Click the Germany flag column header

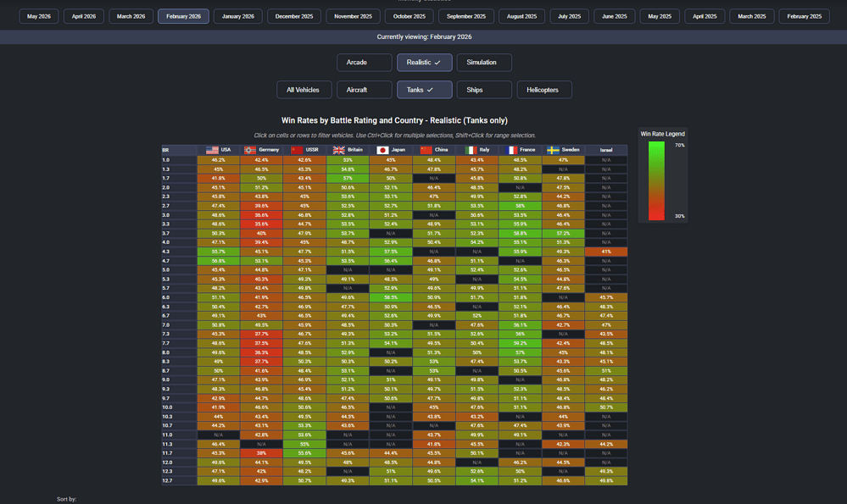click(261, 150)
